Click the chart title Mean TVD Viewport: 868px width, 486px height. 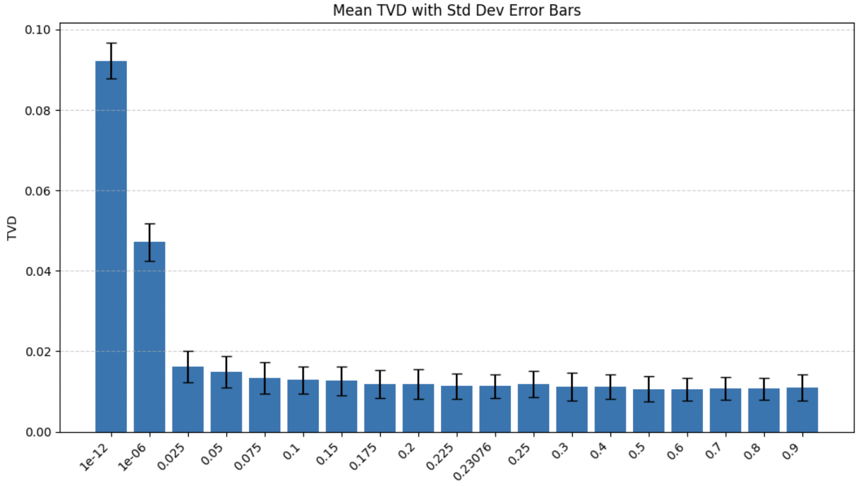[x=457, y=10]
